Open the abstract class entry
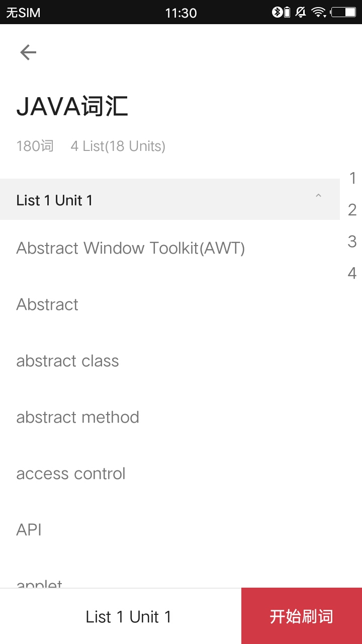Viewport: 362px width, 644px height. click(x=68, y=361)
